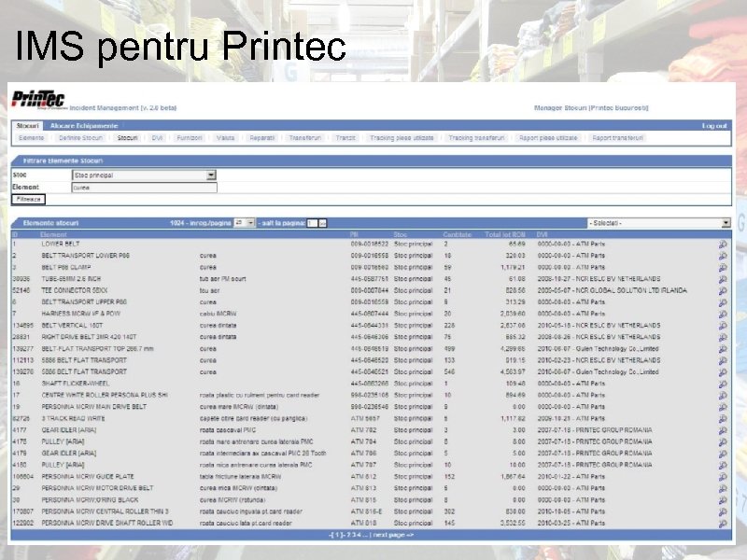Click the Printec logo
The image size is (747, 560).
click(38, 99)
